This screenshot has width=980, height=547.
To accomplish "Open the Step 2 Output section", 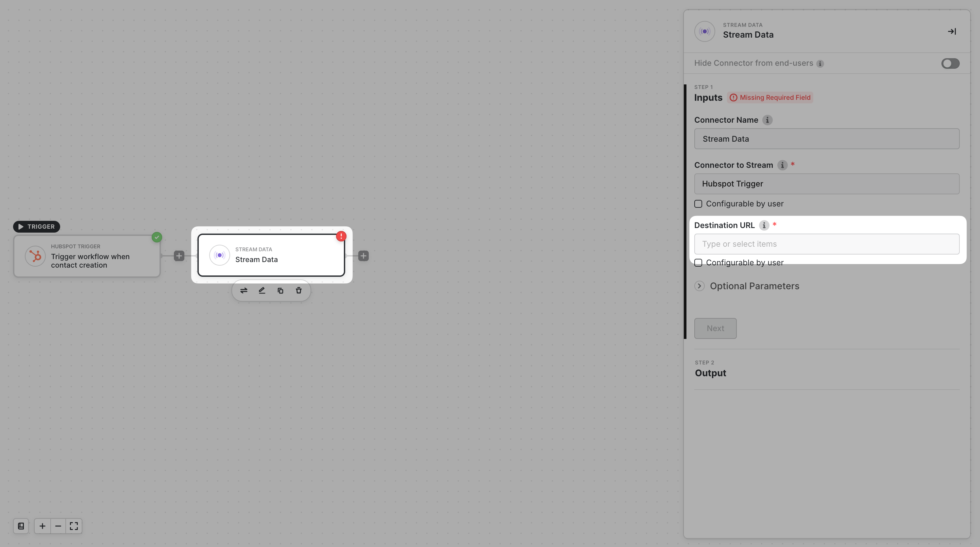I will point(710,373).
